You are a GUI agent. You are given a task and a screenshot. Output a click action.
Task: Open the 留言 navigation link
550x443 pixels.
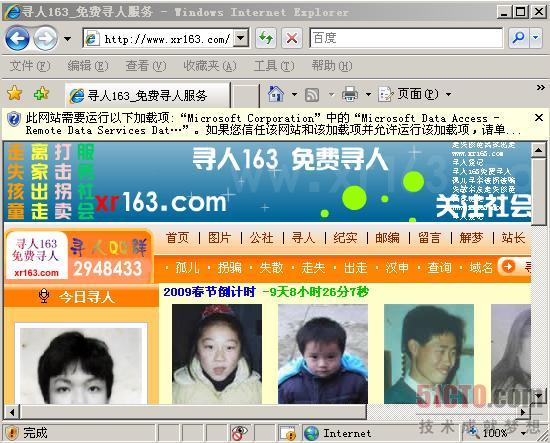tap(429, 238)
